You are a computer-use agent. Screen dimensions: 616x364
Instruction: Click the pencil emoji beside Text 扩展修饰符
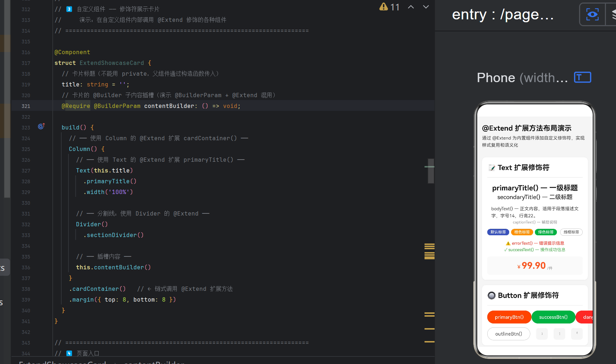[x=492, y=167]
